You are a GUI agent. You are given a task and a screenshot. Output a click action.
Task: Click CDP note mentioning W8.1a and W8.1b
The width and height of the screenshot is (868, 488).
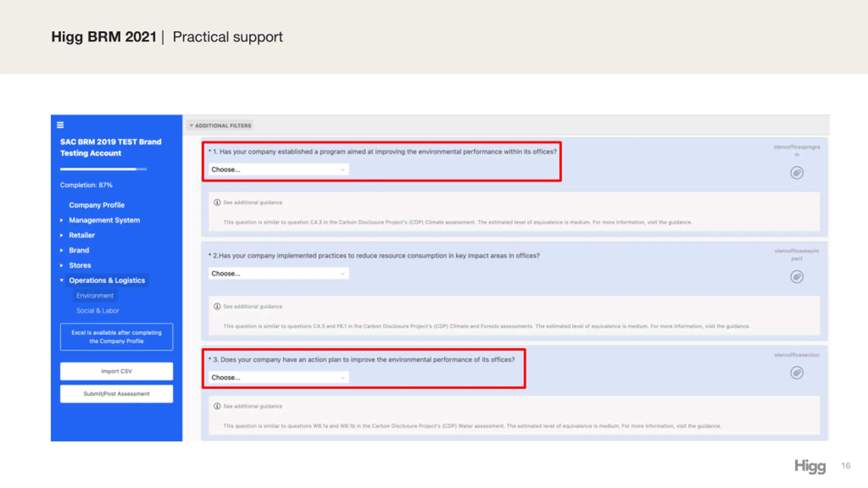click(x=472, y=426)
